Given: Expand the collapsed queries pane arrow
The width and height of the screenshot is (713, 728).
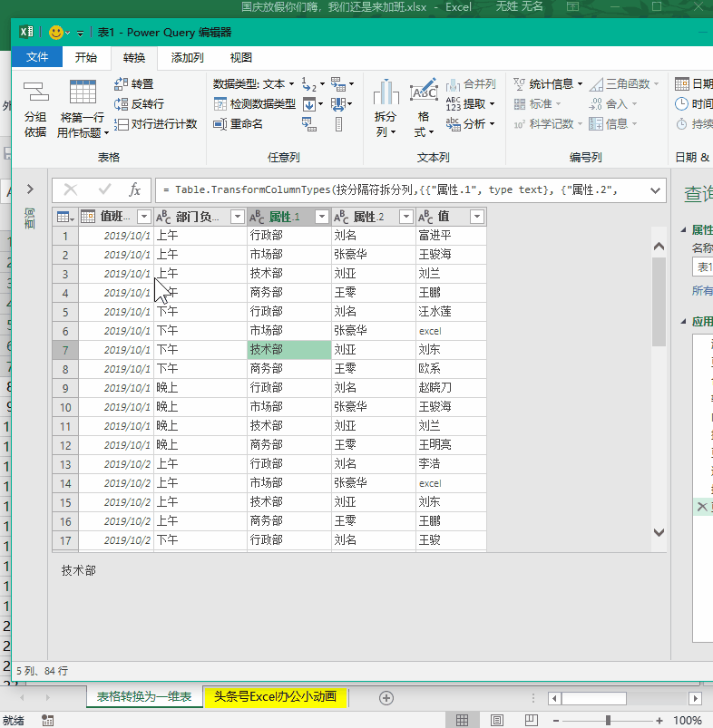Looking at the screenshot, I should click(x=30, y=189).
